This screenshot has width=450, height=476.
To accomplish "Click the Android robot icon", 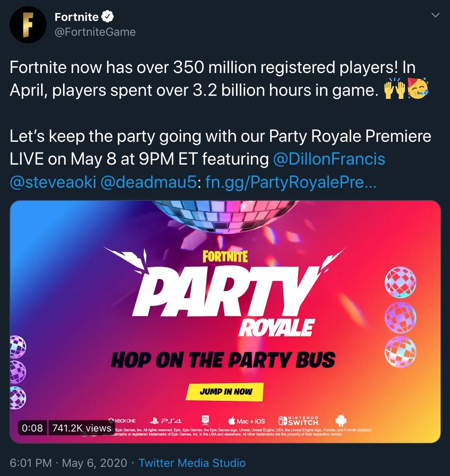I will point(341,420).
